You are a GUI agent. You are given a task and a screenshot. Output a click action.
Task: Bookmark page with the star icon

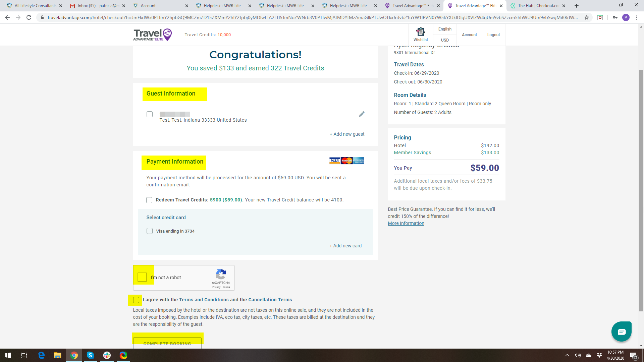(587, 17)
